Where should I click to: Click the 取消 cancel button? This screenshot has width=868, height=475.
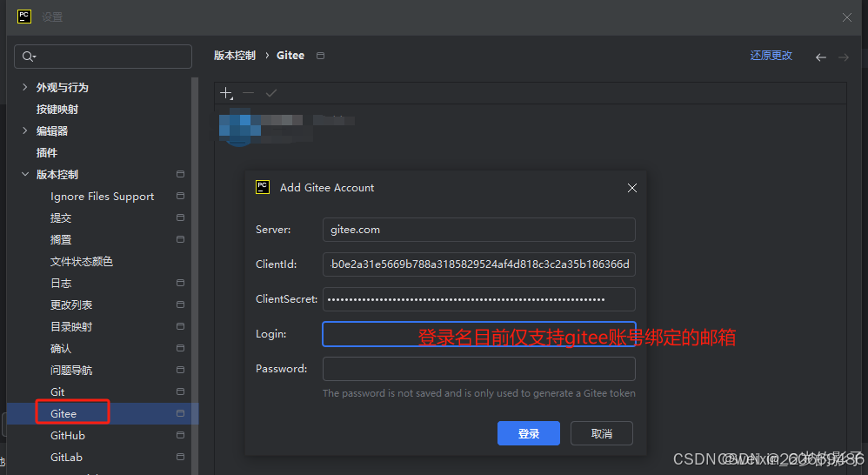[x=602, y=433]
